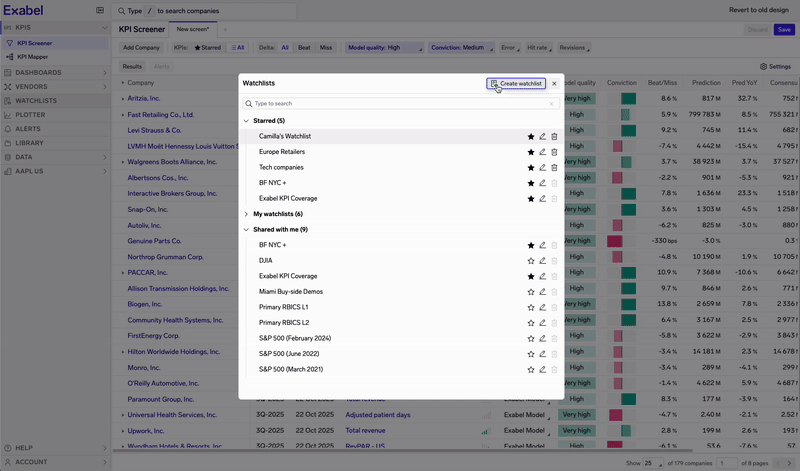
Task: Expand the Vendors sidebar section
Action: 55,87
